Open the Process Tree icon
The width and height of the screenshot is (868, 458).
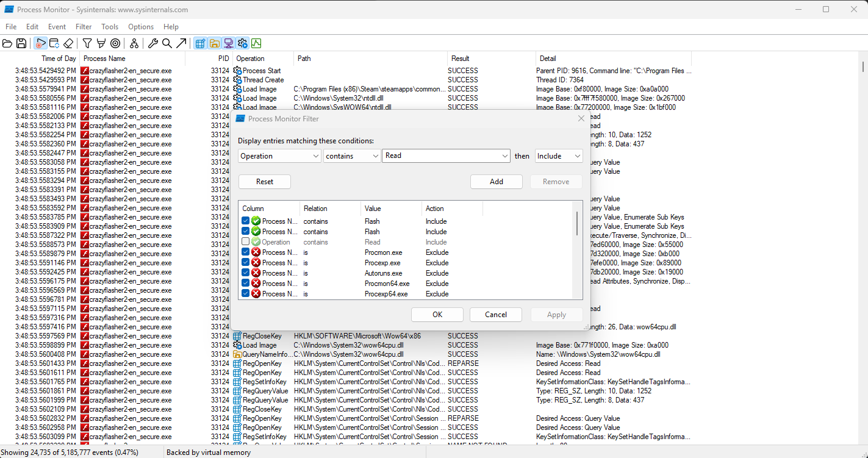134,43
